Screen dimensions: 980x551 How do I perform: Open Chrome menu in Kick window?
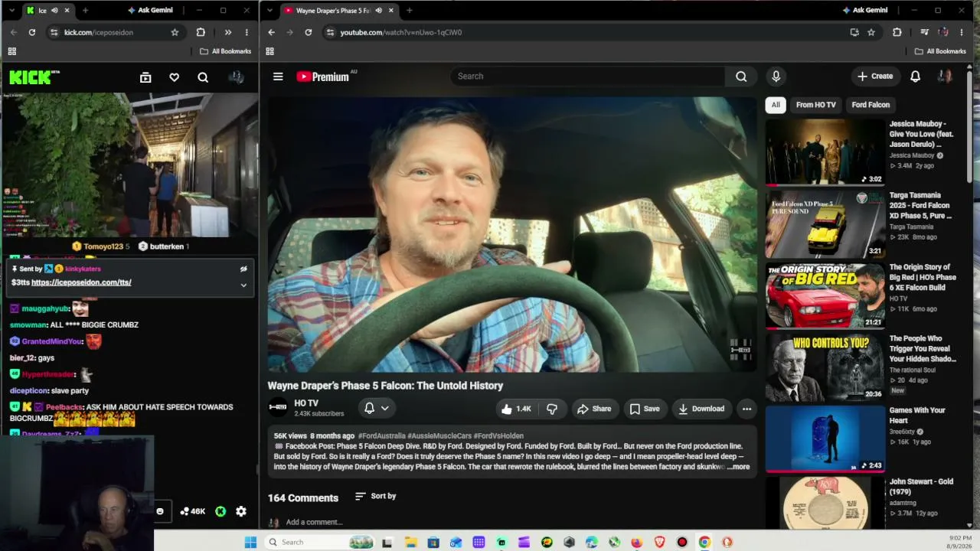pos(247,32)
